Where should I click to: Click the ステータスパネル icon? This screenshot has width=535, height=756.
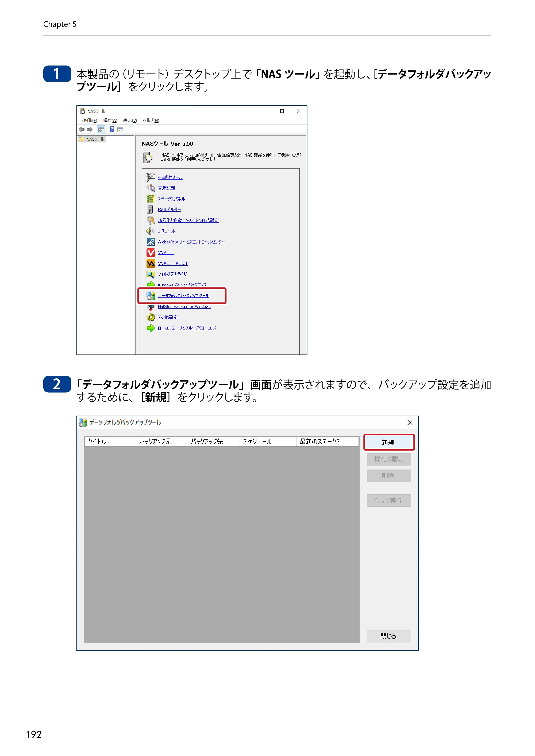151,199
